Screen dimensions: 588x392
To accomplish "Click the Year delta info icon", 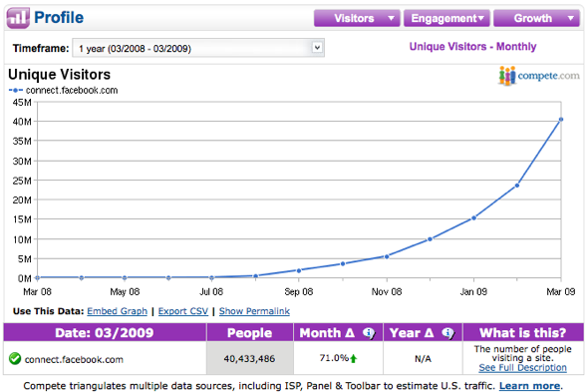I will [448, 333].
